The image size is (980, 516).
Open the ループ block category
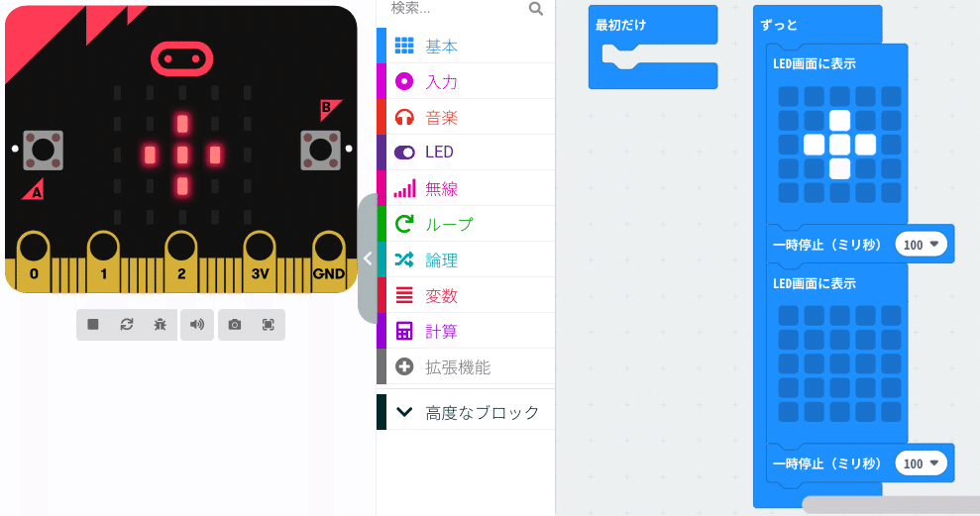click(x=466, y=224)
